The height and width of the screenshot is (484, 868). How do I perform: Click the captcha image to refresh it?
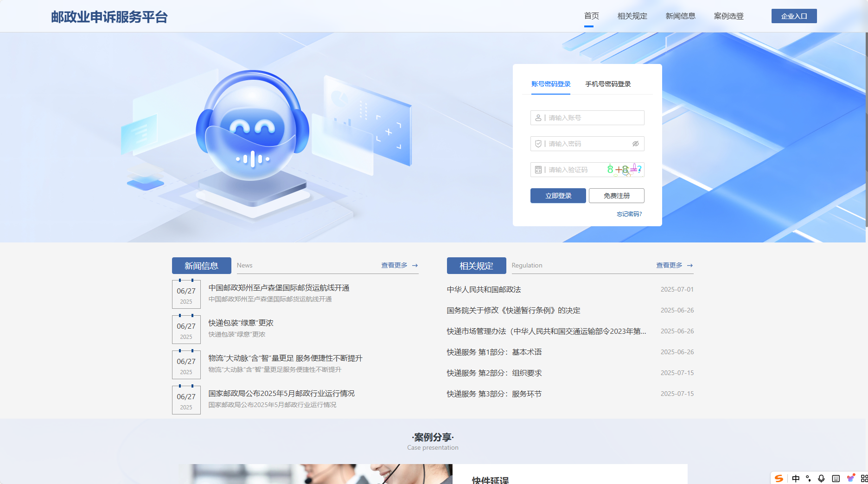click(622, 169)
